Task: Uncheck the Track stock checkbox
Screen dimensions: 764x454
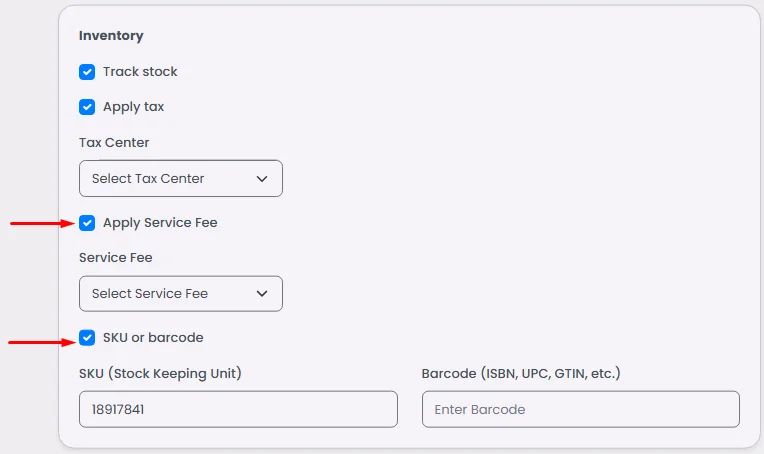Action: pos(87,72)
